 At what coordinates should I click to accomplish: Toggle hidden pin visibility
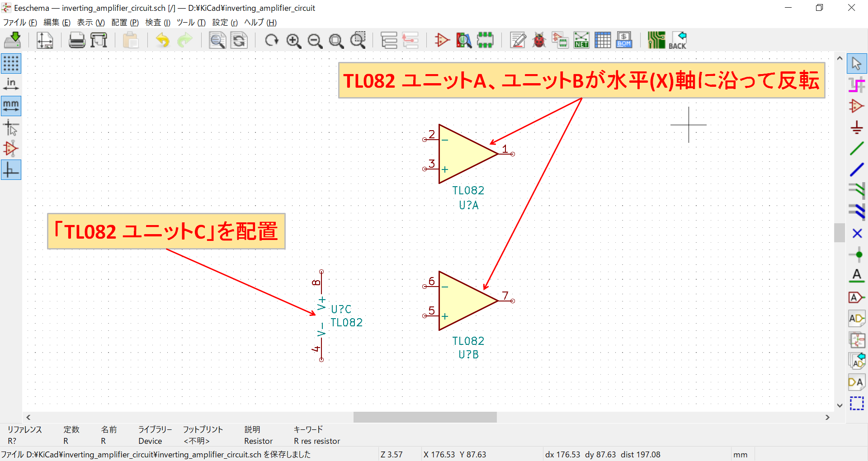coord(11,148)
